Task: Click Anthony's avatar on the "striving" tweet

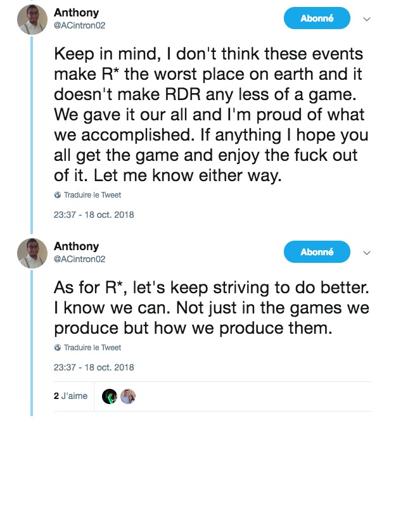Action: pyautogui.click(x=32, y=253)
